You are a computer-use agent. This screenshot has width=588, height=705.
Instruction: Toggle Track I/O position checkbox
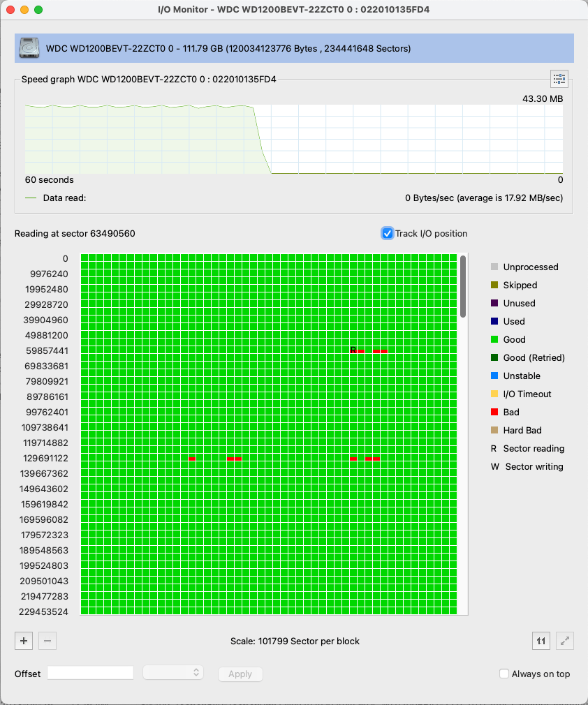(x=387, y=233)
